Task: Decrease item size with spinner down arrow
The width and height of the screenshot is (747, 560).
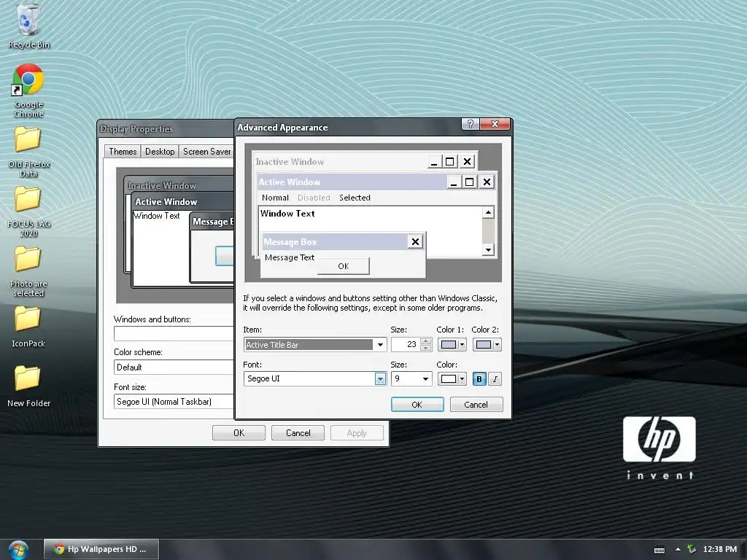Action: (x=426, y=348)
